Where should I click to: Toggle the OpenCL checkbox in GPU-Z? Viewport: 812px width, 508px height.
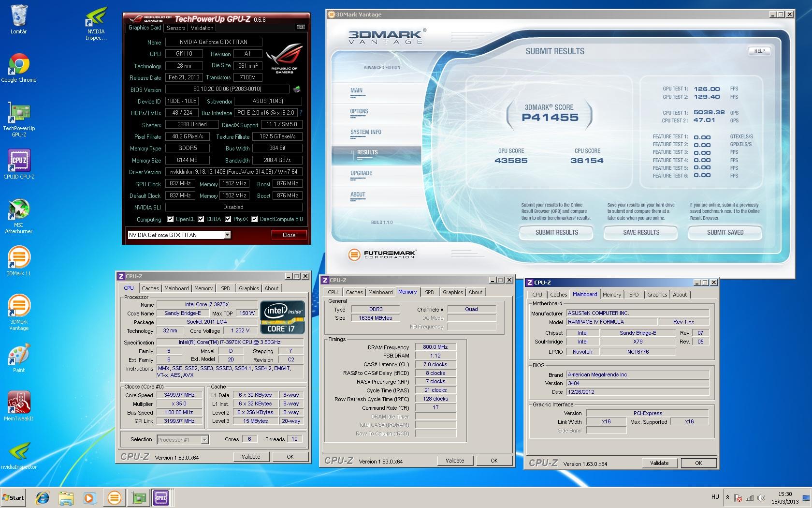pyautogui.click(x=170, y=219)
